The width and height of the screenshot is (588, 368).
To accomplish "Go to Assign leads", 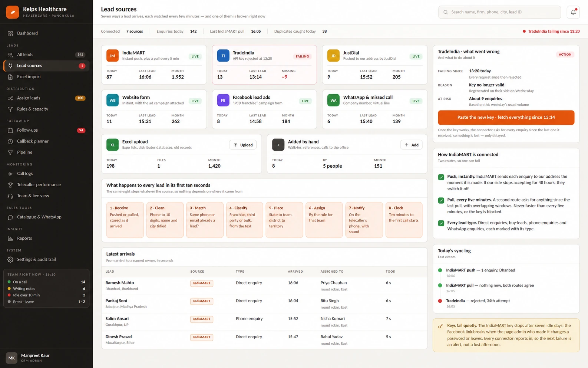I will coord(46,98).
